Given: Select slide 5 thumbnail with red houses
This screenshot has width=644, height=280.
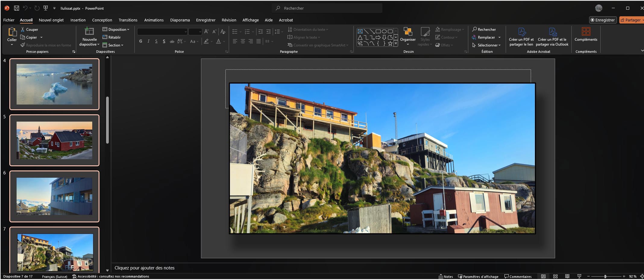Looking at the screenshot, I should [54, 140].
